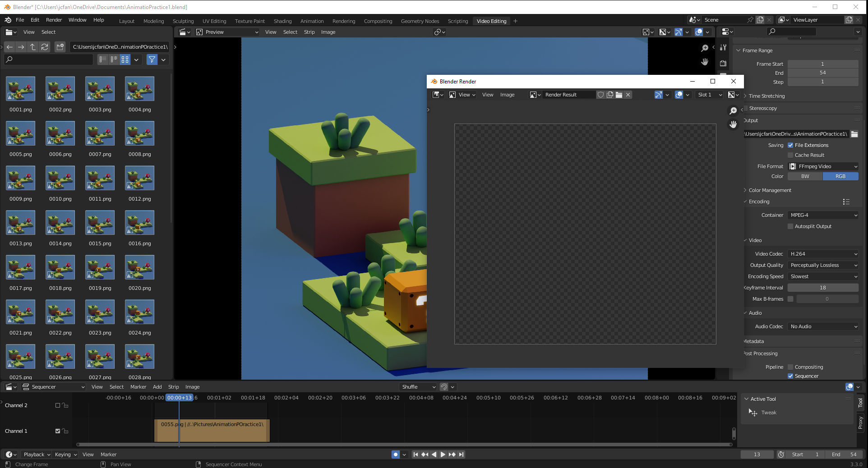This screenshot has height=468, width=868.
Task: Open the Video Codec H.264 dropdown
Action: [x=823, y=254]
